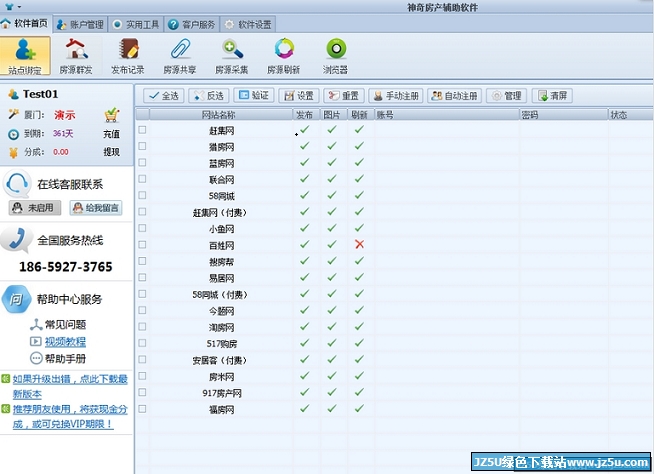
Task: Click the 站点绑定 site binding icon
Action: click(25, 51)
